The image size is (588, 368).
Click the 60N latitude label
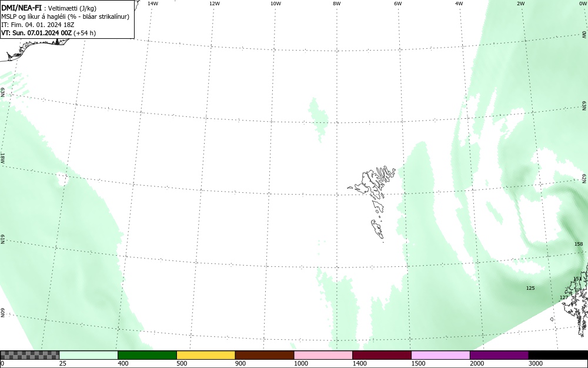[x=2, y=313]
